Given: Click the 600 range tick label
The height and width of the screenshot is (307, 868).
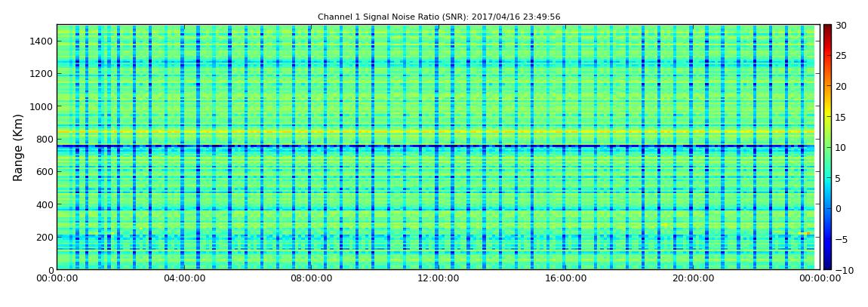Looking at the screenshot, I should pos(45,171).
